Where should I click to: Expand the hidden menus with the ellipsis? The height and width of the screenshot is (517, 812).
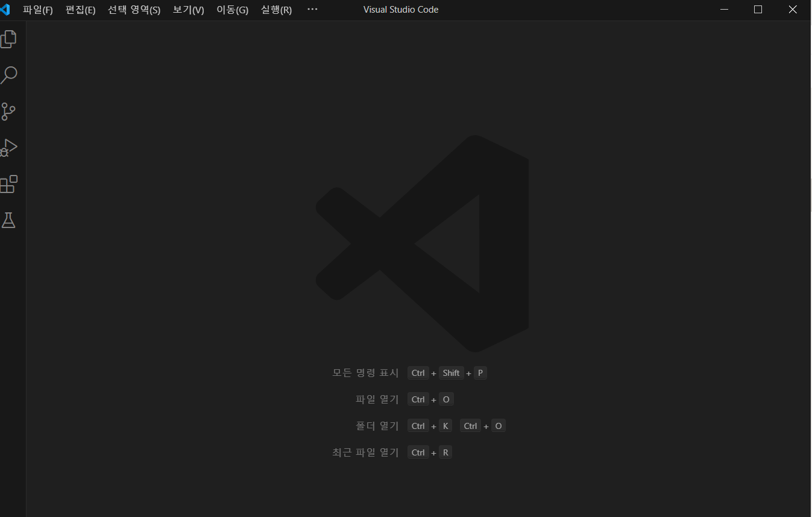tap(312, 10)
